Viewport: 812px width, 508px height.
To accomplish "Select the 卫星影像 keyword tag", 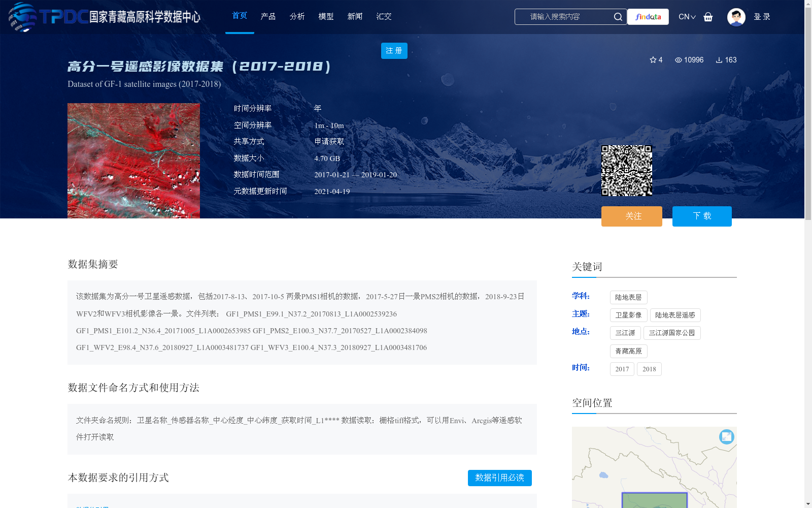I will coord(628,315).
